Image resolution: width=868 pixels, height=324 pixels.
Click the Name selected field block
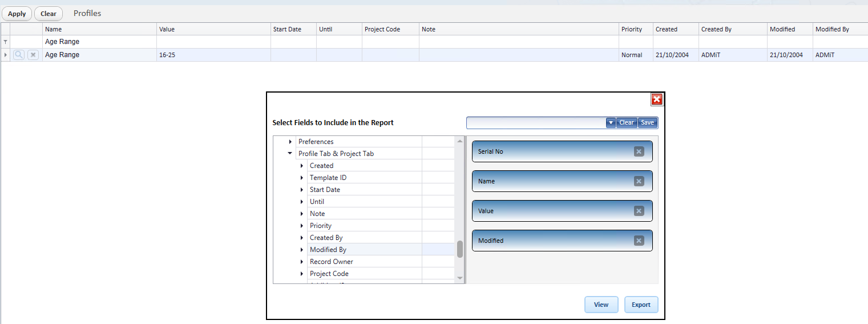(562, 181)
